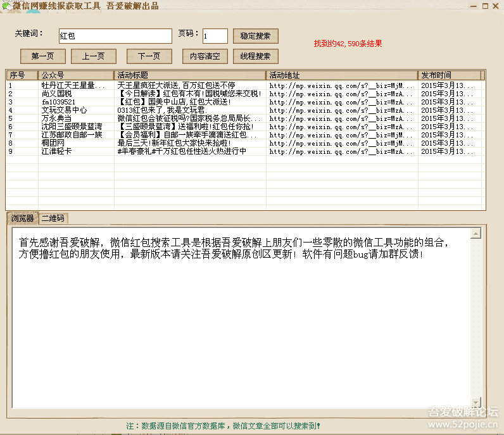Click the 找到约42,590条结果 status text
The height and width of the screenshot is (435, 504).
348,44
